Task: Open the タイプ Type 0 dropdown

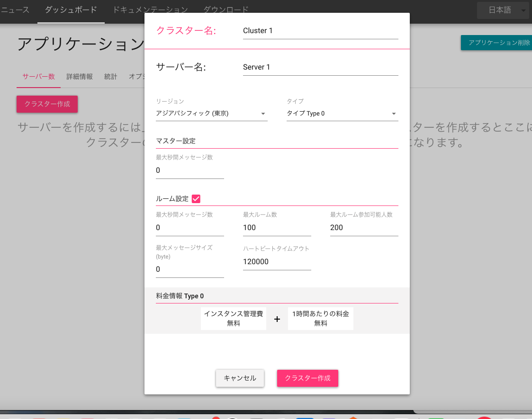Action: (x=342, y=113)
